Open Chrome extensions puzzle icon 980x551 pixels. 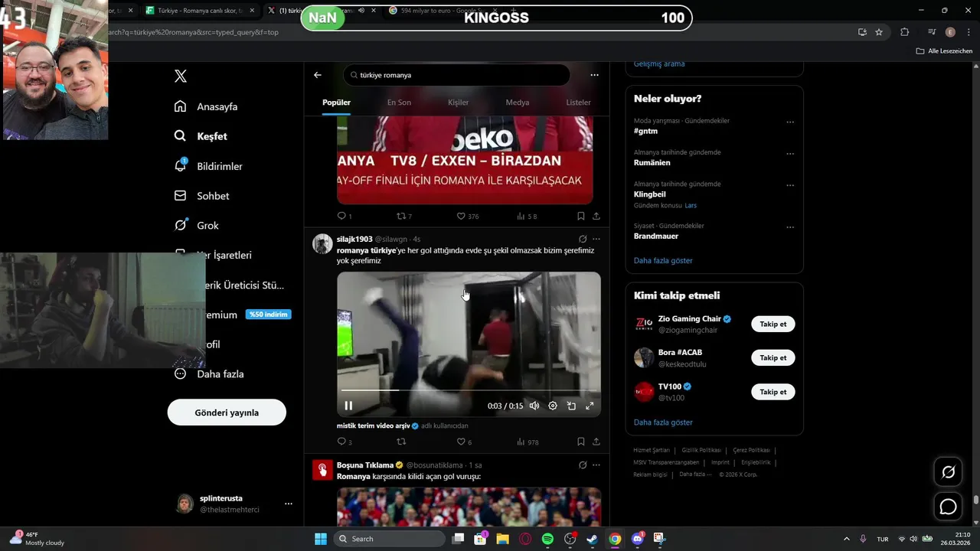pyautogui.click(x=905, y=32)
